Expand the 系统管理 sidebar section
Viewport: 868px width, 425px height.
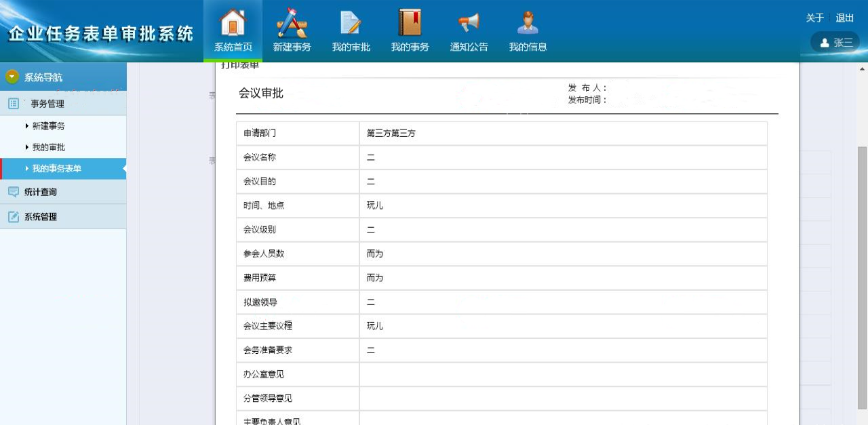(x=63, y=217)
